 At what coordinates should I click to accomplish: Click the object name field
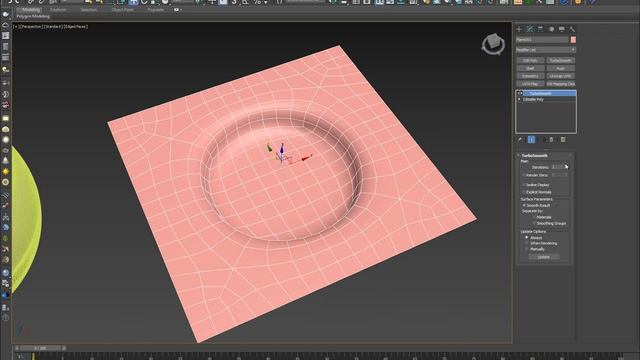click(x=542, y=40)
